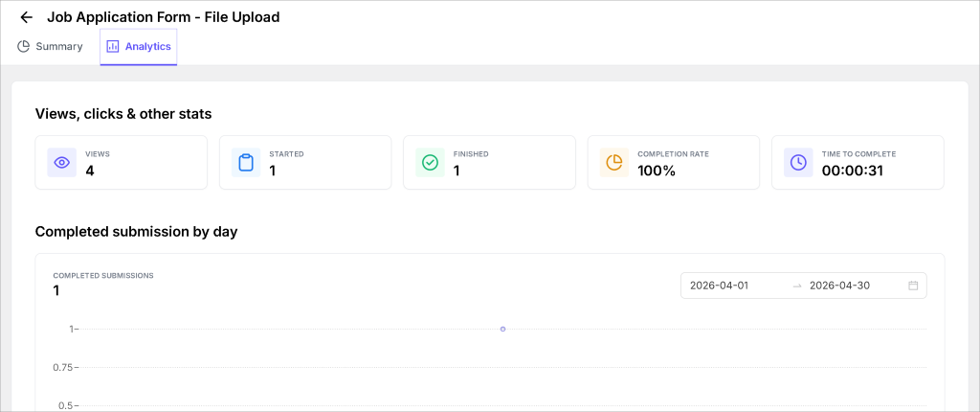Click the Time to Complete value 00:00:31
The image size is (980, 412).
point(853,171)
